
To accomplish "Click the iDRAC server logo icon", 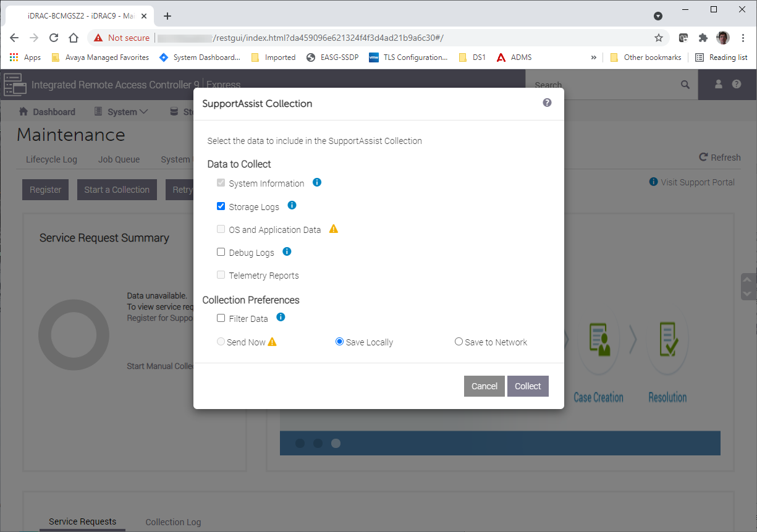I will 15,85.
